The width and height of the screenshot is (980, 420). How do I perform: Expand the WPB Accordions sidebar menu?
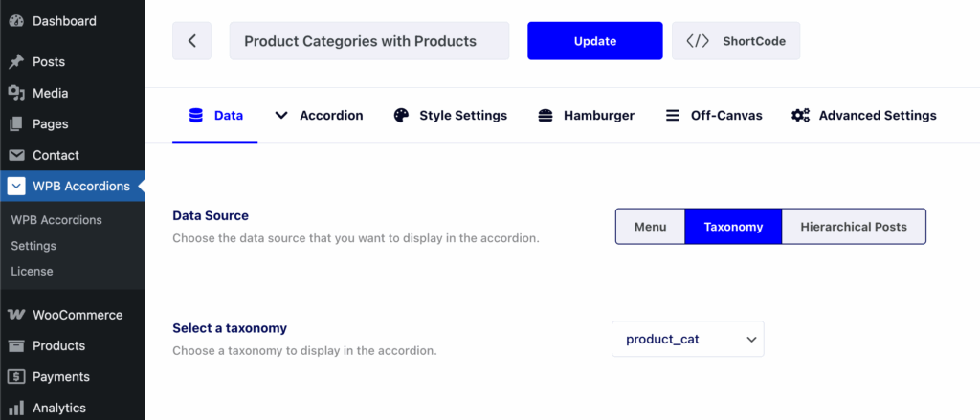[x=73, y=187]
